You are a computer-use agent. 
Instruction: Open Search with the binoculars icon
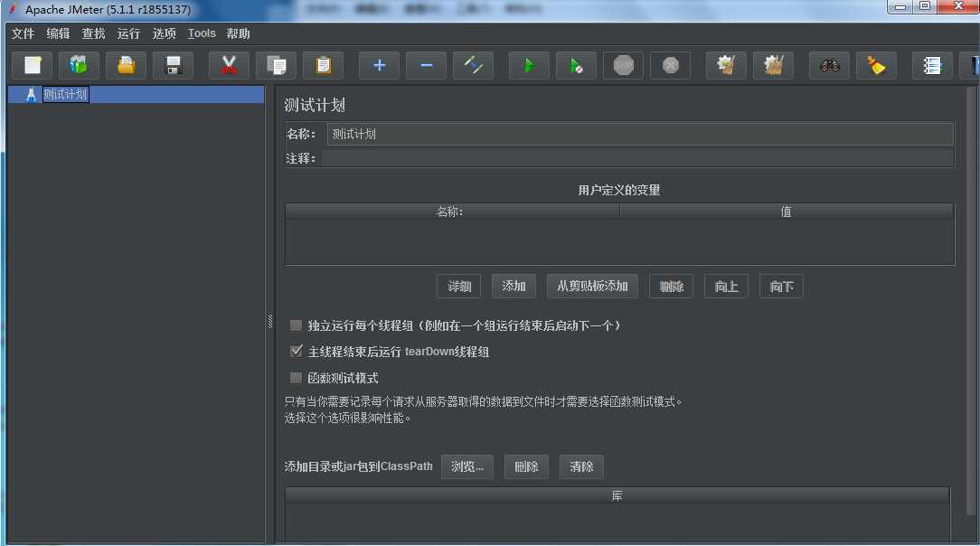click(829, 65)
